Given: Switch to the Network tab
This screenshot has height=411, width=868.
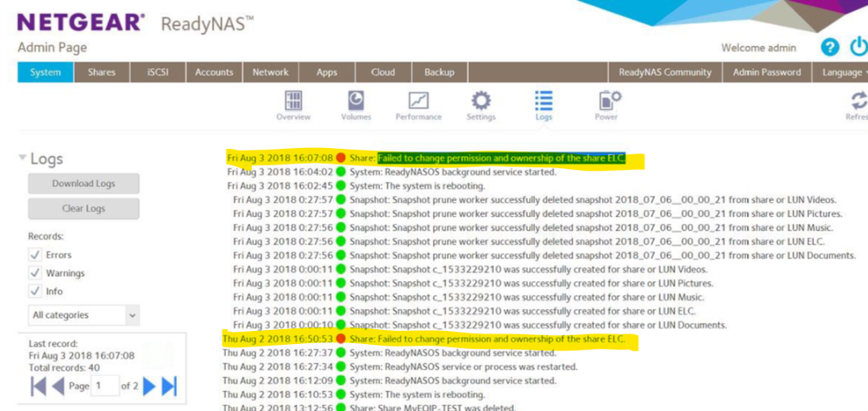Looking at the screenshot, I should pos(270,72).
